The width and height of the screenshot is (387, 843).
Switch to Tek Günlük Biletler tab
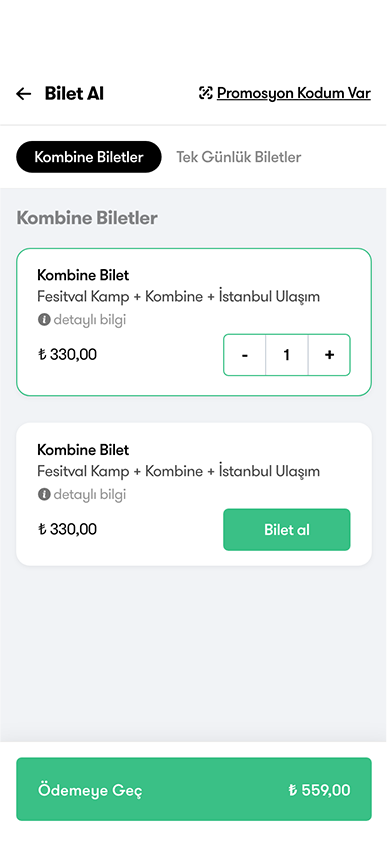[x=239, y=157]
